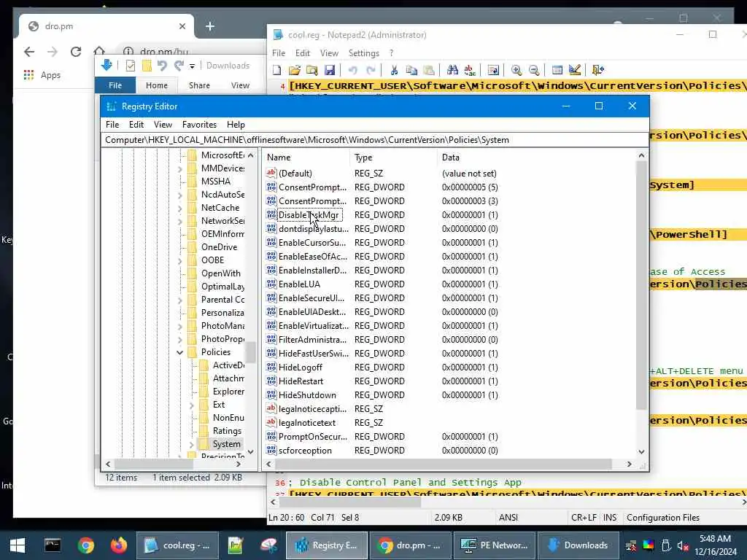The image size is (747, 560).
Task: Expand the System key node
Action: point(192,444)
